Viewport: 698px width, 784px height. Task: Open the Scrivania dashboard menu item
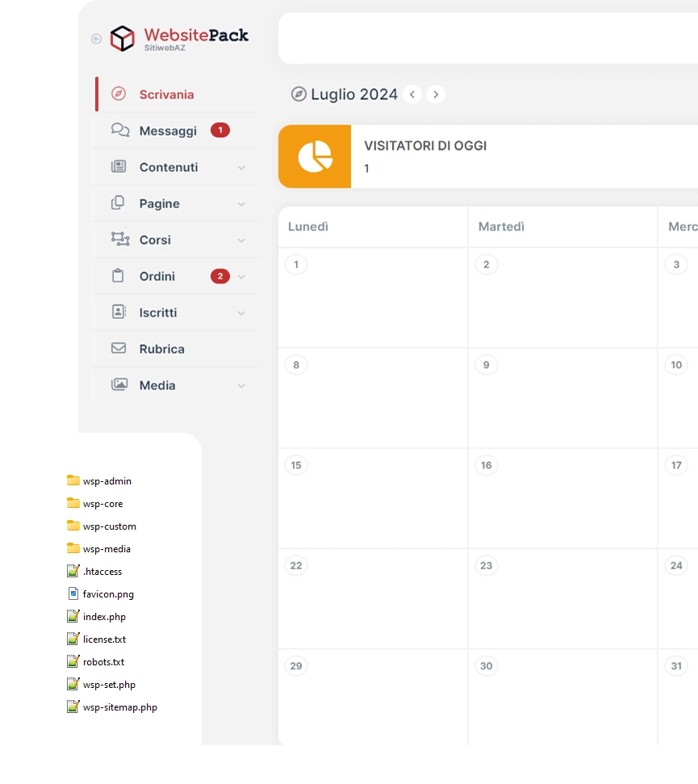point(166,94)
